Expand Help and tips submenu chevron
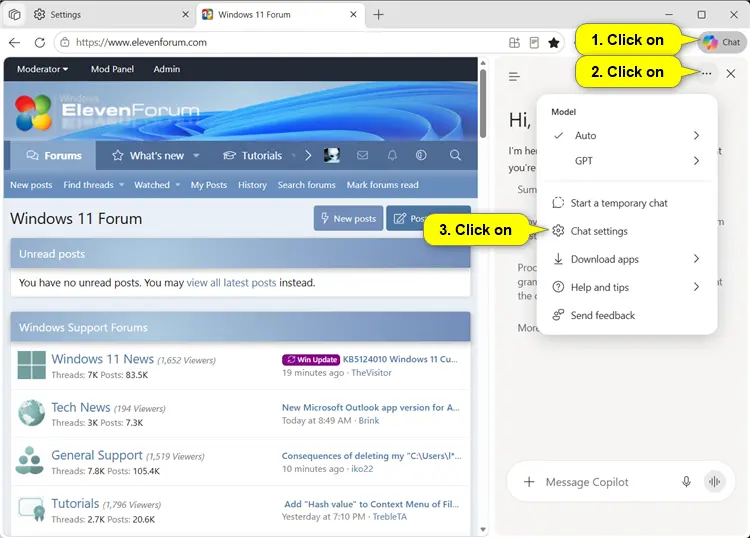 (x=696, y=287)
